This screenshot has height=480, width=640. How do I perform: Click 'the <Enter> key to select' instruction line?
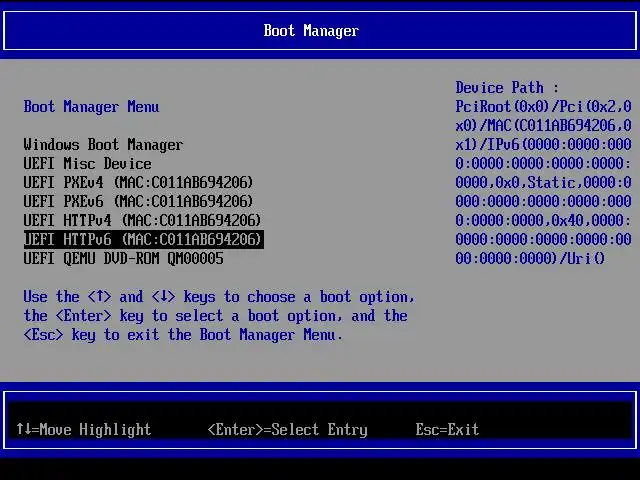pyautogui.click(x=216, y=316)
